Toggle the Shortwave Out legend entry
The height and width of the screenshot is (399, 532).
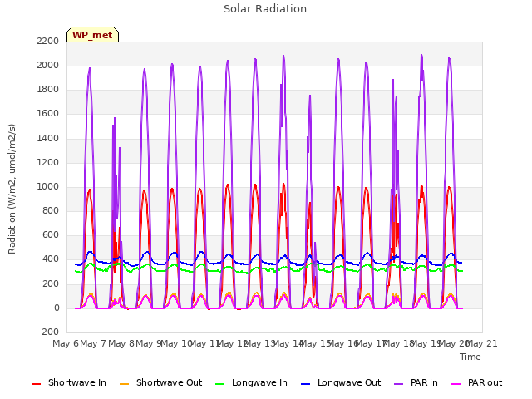(x=160, y=382)
